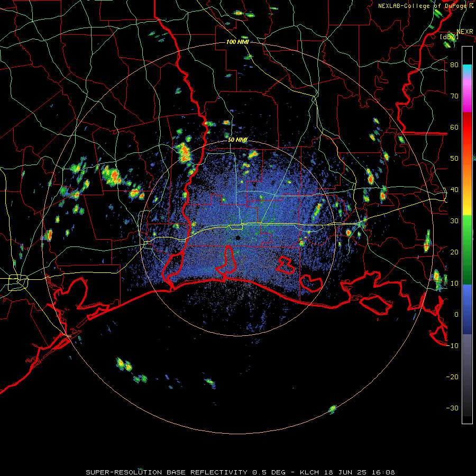Screen dimensions: 476x476
Task: Click the 70 value on the dBZ scale
Action: (x=454, y=96)
